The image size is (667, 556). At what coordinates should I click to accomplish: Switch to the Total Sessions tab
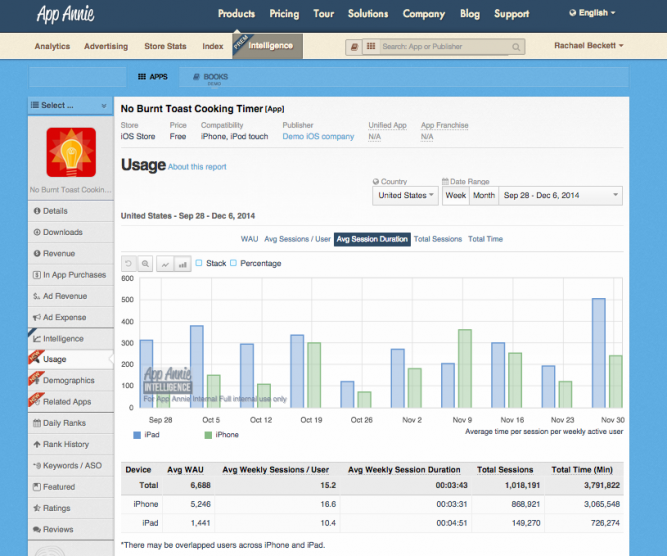(438, 239)
